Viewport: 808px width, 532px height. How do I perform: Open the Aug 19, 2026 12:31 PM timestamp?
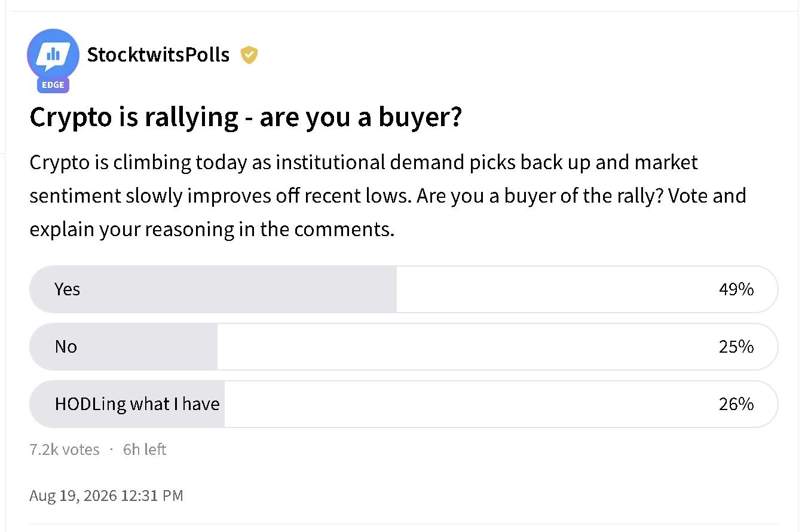click(x=106, y=496)
